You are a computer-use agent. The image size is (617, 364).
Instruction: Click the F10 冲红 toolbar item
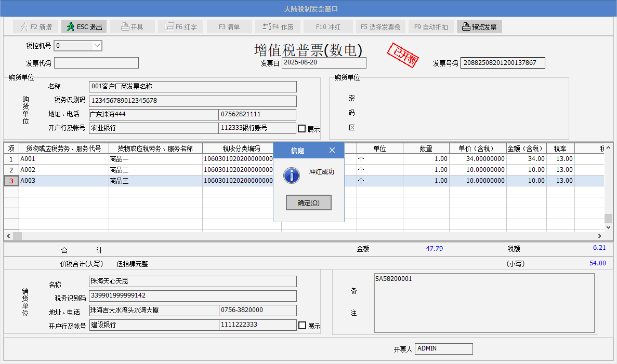tap(327, 26)
